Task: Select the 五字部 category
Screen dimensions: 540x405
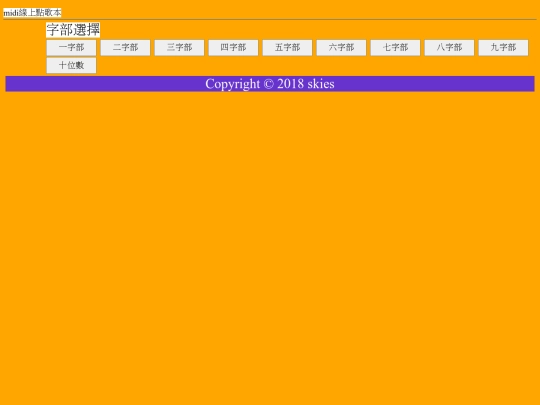Action: (x=287, y=48)
